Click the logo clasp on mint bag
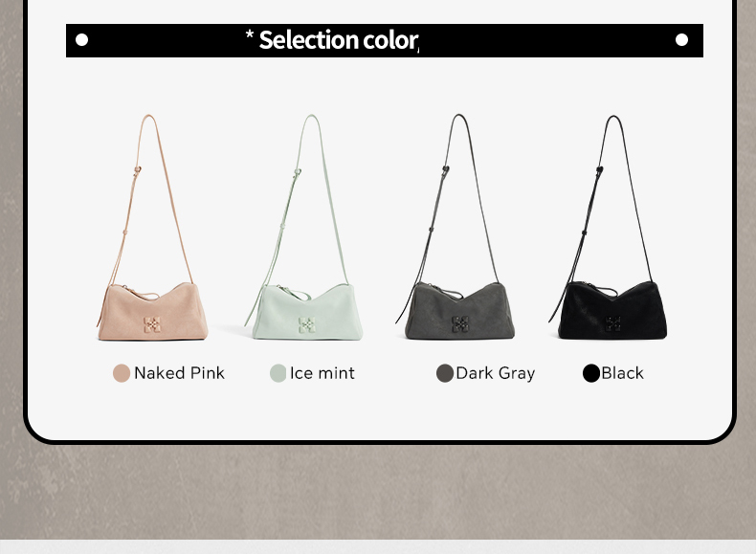 pos(306,324)
